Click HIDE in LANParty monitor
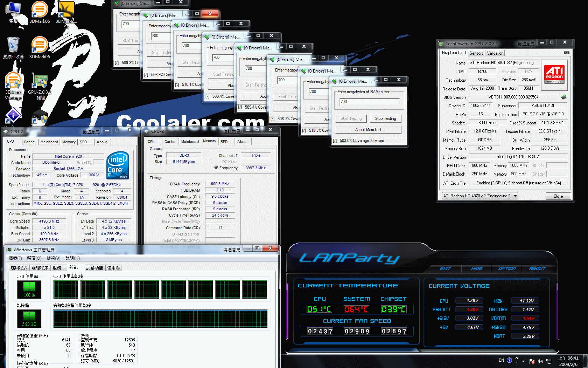This screenshot has width=588, height=368. tap(476, 268)
